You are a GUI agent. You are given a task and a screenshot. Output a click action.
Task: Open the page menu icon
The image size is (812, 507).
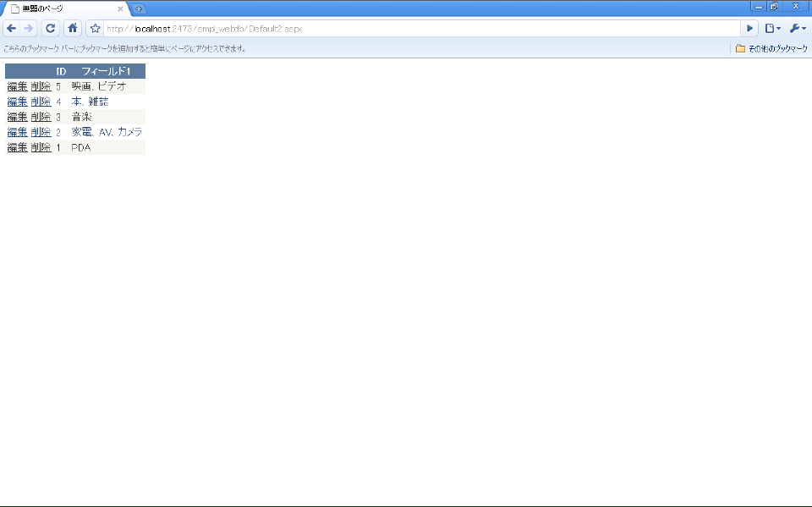(x=772, y=29)
